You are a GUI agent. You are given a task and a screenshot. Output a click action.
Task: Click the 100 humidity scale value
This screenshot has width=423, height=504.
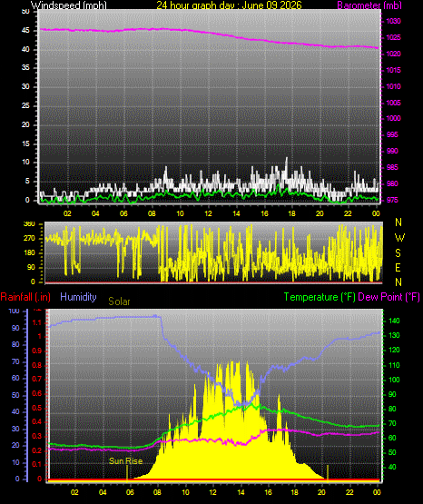coord(15,311)
